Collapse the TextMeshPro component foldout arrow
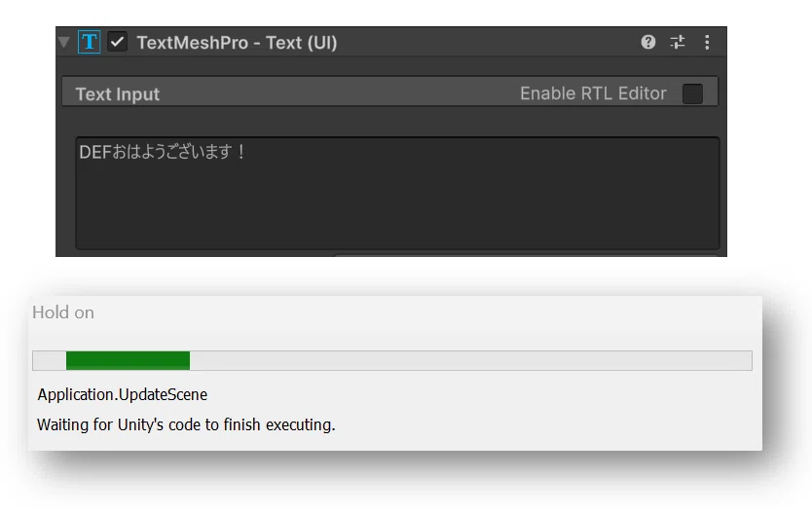This screenshot has height=514, width=812. 64,43
